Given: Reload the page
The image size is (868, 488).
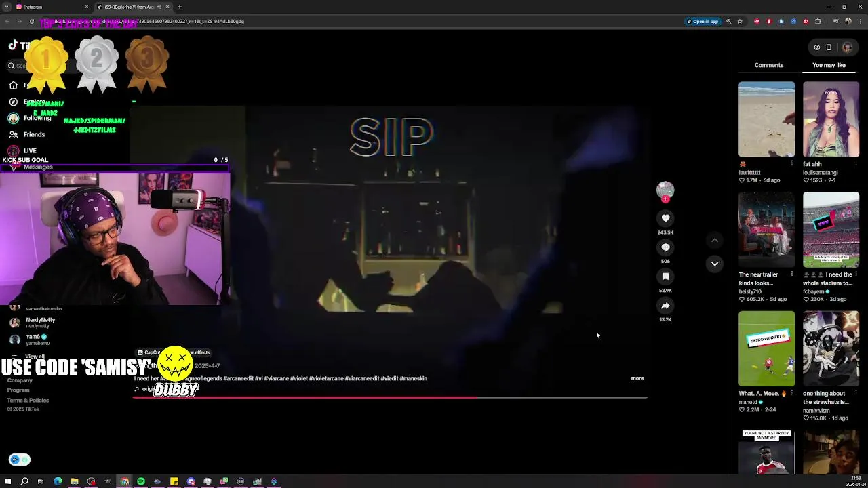Looking at the screenshot, I should 31,21.
